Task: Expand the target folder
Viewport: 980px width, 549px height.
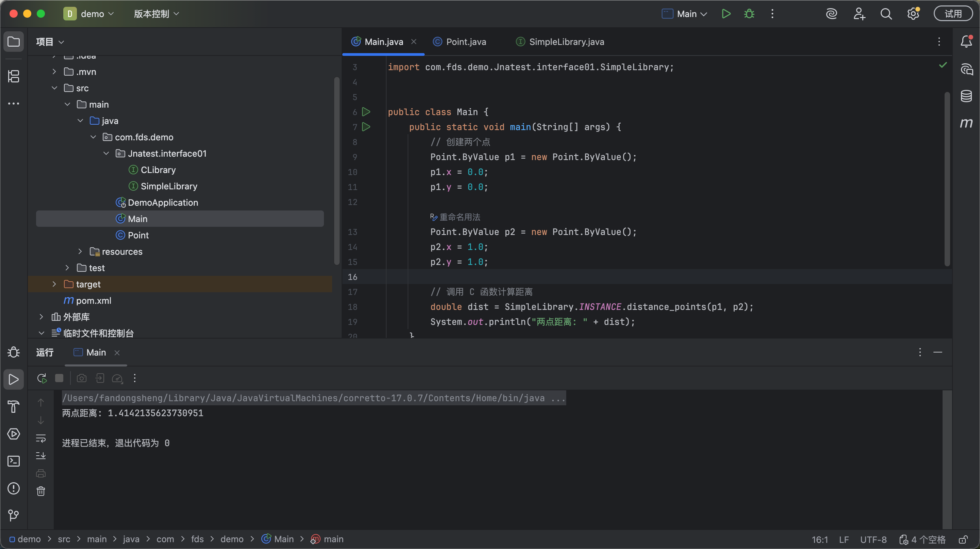Action: 54,284
